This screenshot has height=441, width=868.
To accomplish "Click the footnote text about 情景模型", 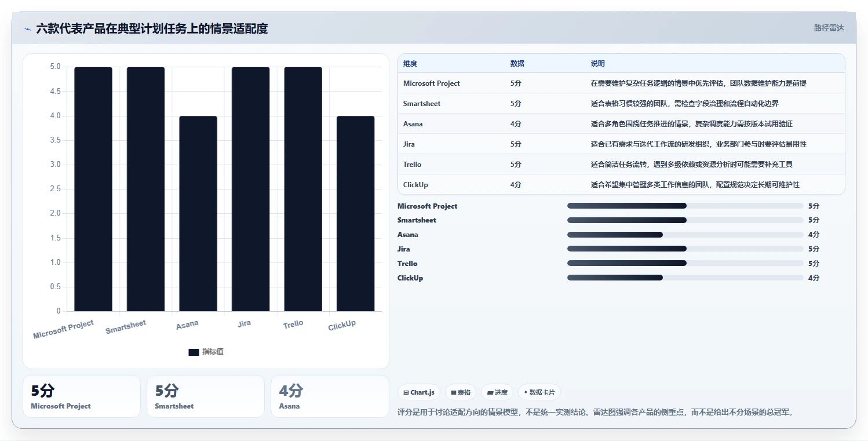I will (595, 413).
